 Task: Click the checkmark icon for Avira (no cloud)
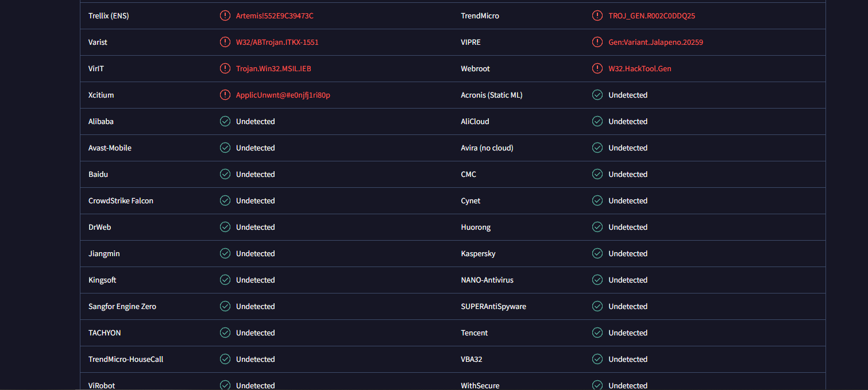click(x=597, y=148)
